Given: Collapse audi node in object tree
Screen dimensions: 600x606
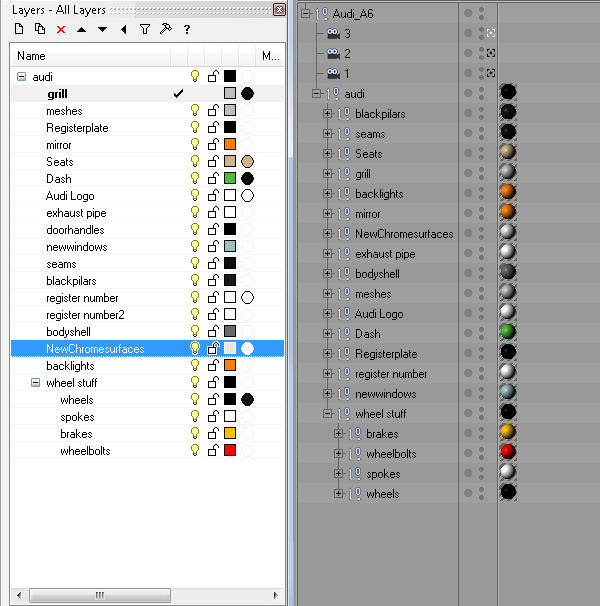Looking at the screenshot, I should tap(316, 94).
